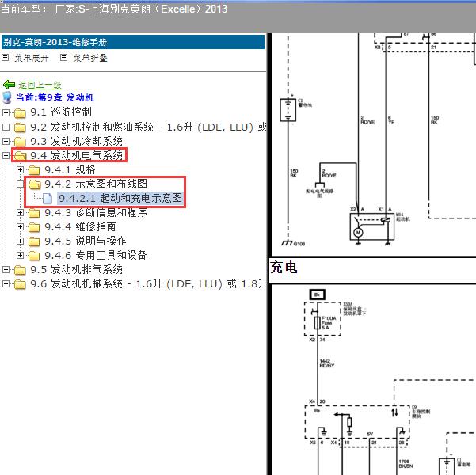Collapse the 9.4.2 示意图和布线图 node
The width and height of the screenshot is (476, 475).
(20, 184)
